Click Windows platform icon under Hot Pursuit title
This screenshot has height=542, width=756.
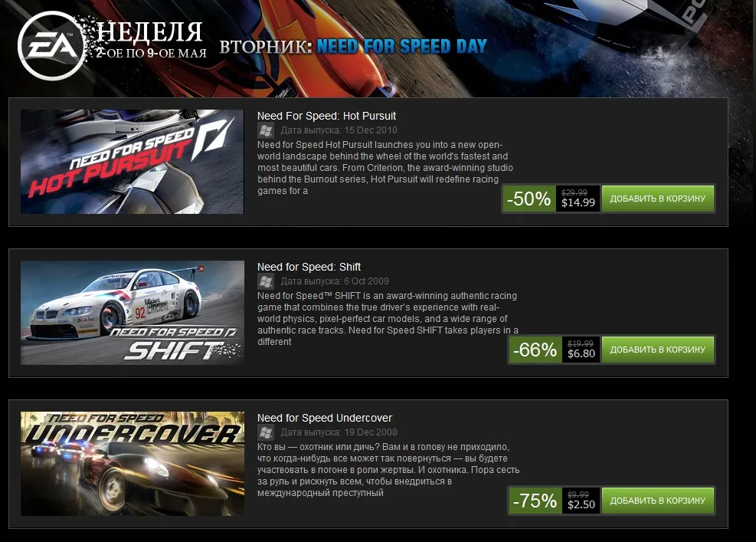point(266,130)
